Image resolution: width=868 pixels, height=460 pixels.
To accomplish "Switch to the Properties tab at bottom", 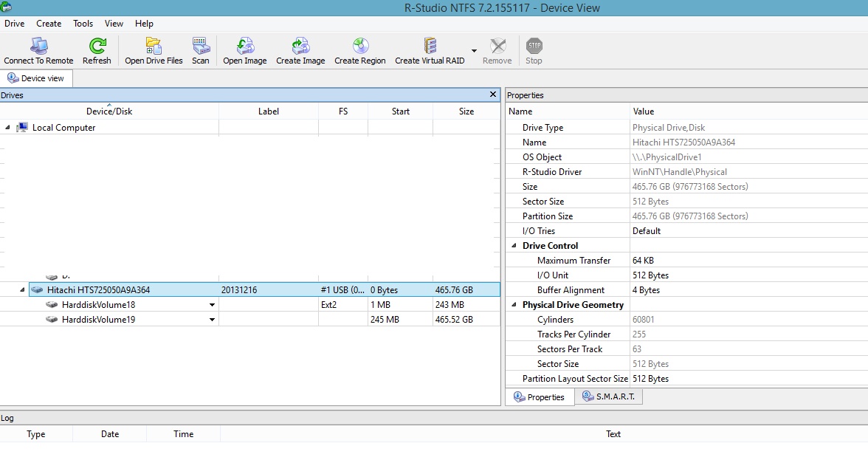I will [x=539, y=397].
